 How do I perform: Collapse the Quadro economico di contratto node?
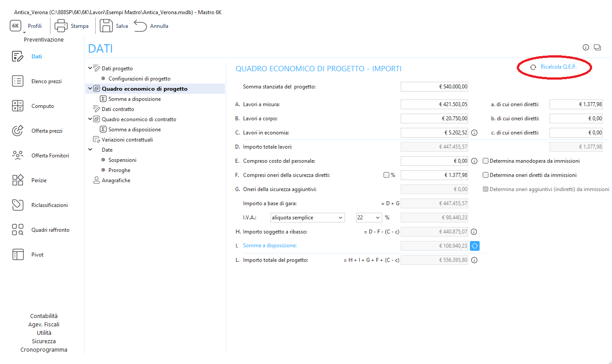coord(90,119)
